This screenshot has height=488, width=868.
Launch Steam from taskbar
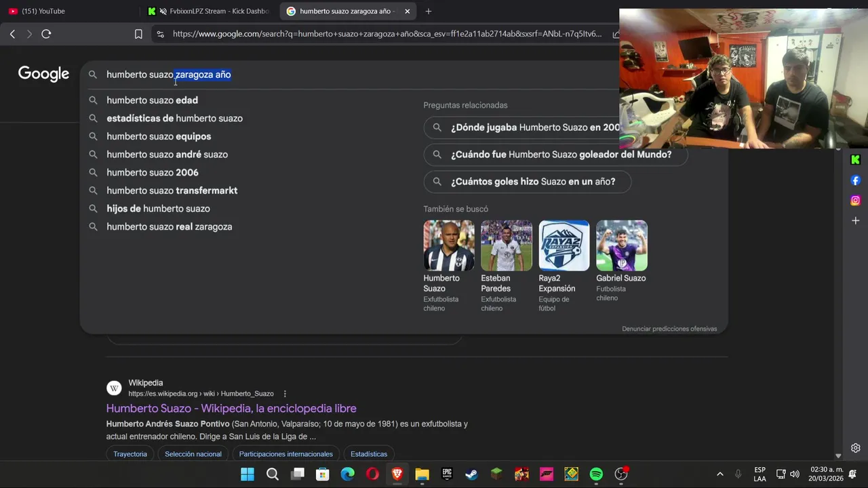click(x=472, y=474)
